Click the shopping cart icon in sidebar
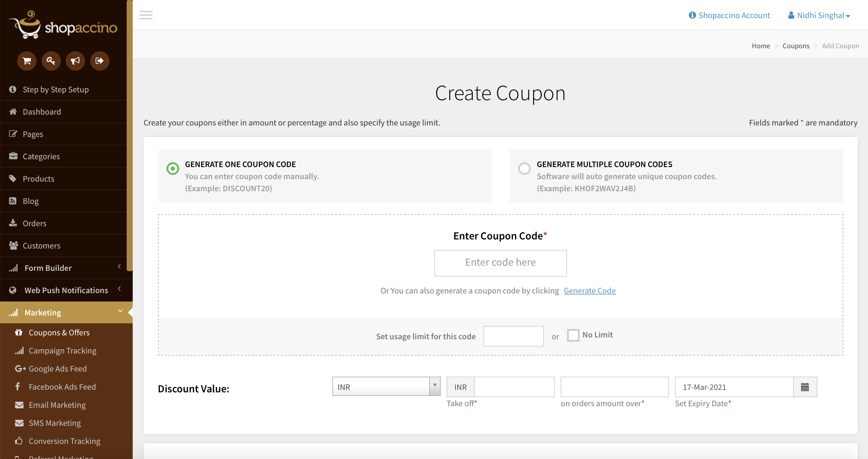 tap(27, 61)
